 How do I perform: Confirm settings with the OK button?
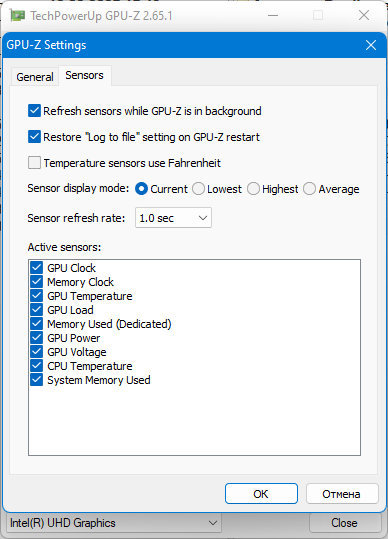(261, 494)
